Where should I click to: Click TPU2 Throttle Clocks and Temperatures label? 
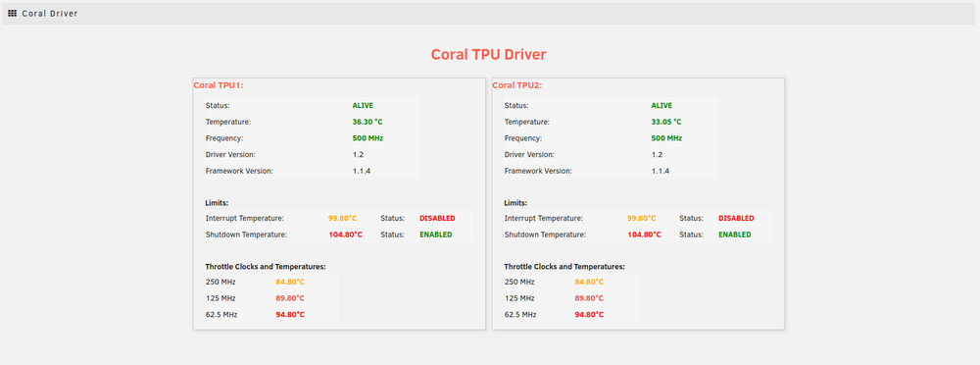point(564,267)
